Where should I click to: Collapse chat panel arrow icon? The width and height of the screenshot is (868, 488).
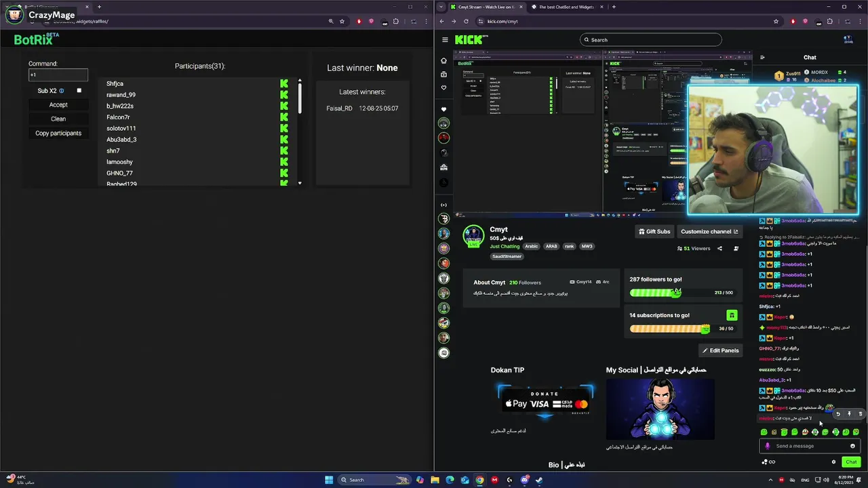(762, 58)
